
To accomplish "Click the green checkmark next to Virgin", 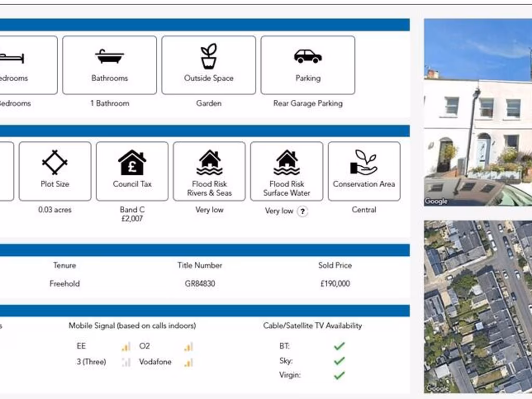I will (x=339, y=375).
